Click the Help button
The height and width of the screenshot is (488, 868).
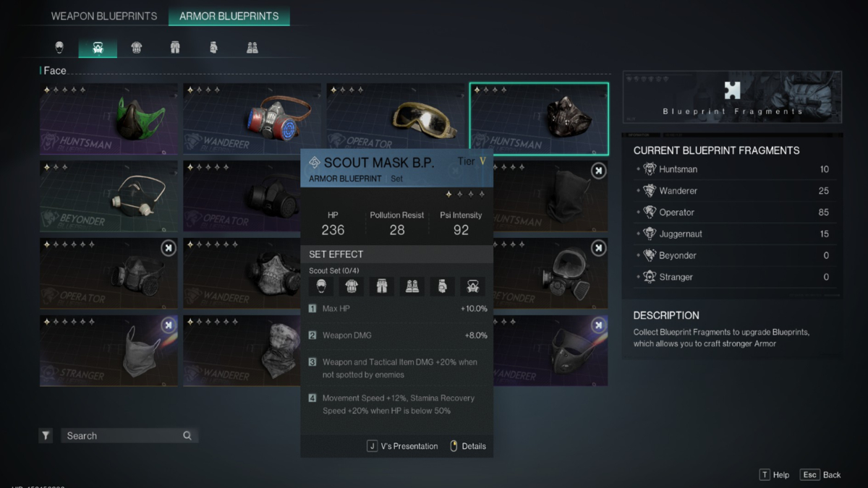tap(774, 475)
